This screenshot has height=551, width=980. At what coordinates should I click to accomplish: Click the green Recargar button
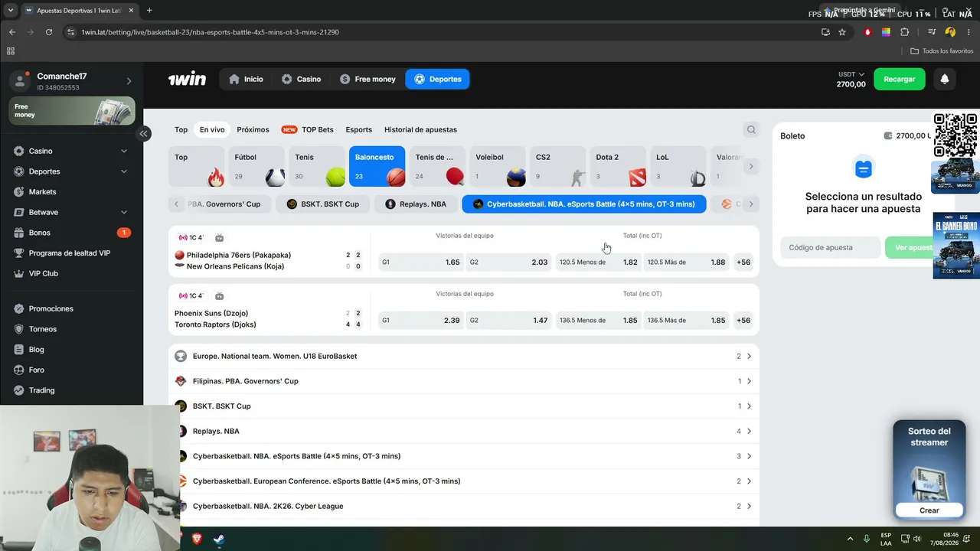tap(899, 79)
